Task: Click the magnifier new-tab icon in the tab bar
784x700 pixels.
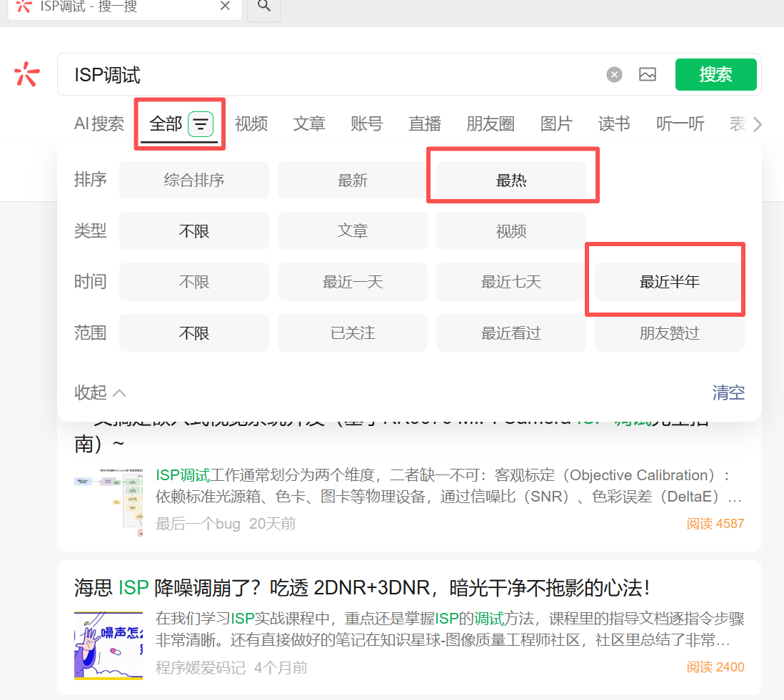Action: 264,6
